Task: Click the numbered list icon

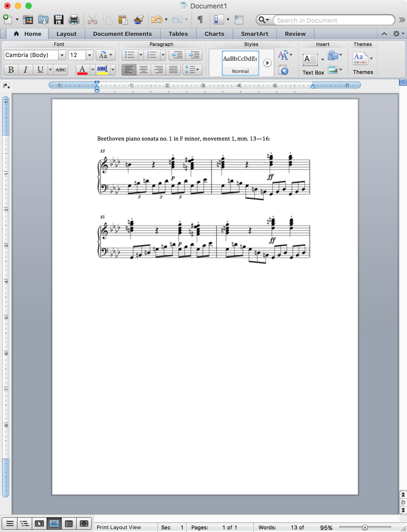Action: coord(152,55)
